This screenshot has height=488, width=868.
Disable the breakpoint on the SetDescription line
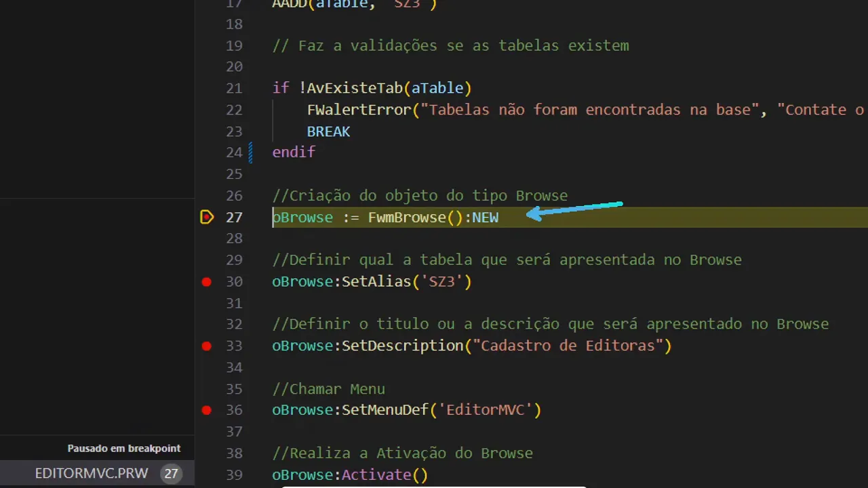pos(207,346)
